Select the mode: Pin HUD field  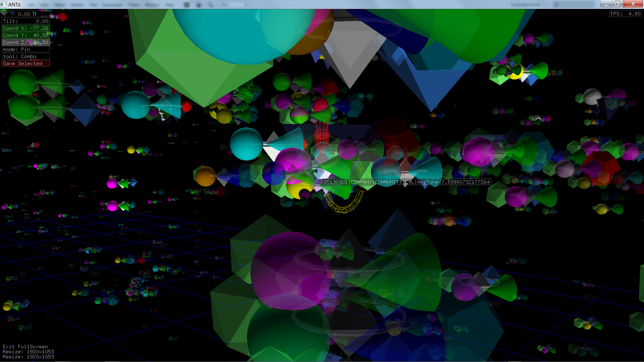pos(25,49)
